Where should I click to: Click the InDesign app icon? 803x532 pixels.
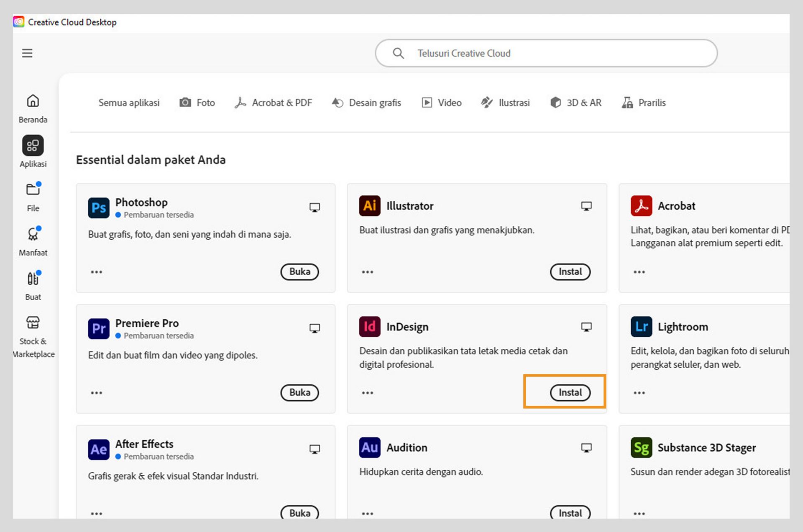[369, 327]
